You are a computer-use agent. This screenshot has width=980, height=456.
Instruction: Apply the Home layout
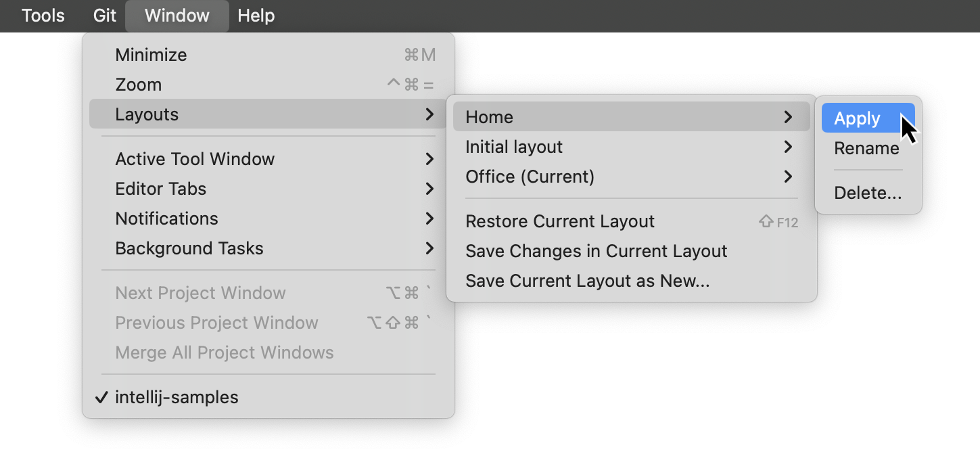868,118
